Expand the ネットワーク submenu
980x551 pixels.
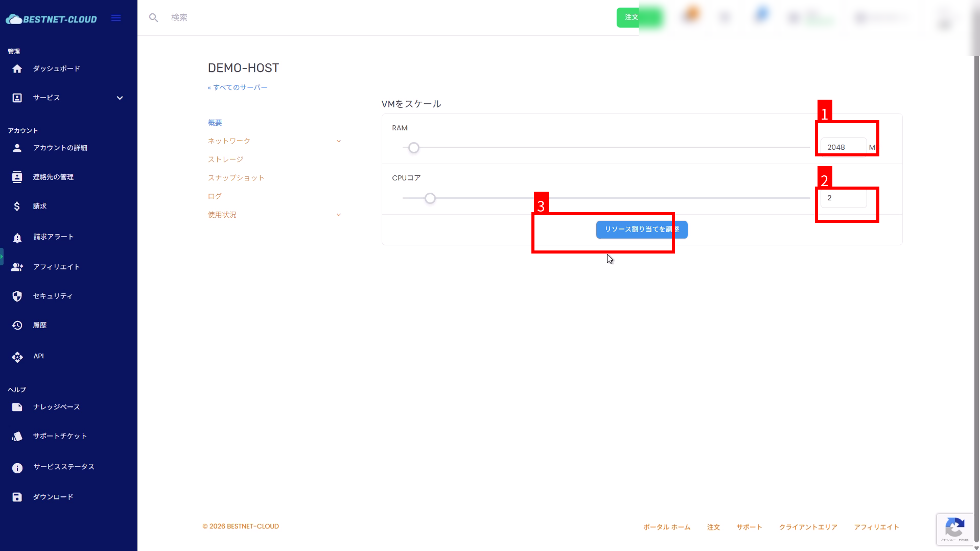[338, 141]
